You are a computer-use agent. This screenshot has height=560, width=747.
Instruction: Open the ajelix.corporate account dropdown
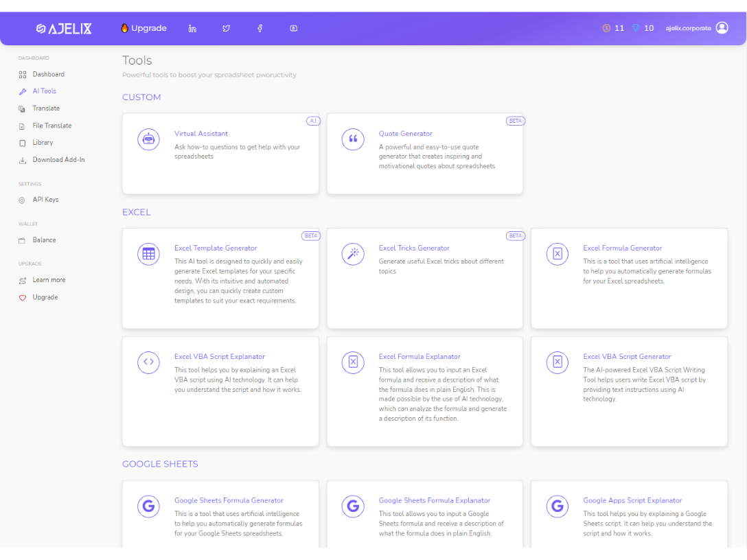696,28
